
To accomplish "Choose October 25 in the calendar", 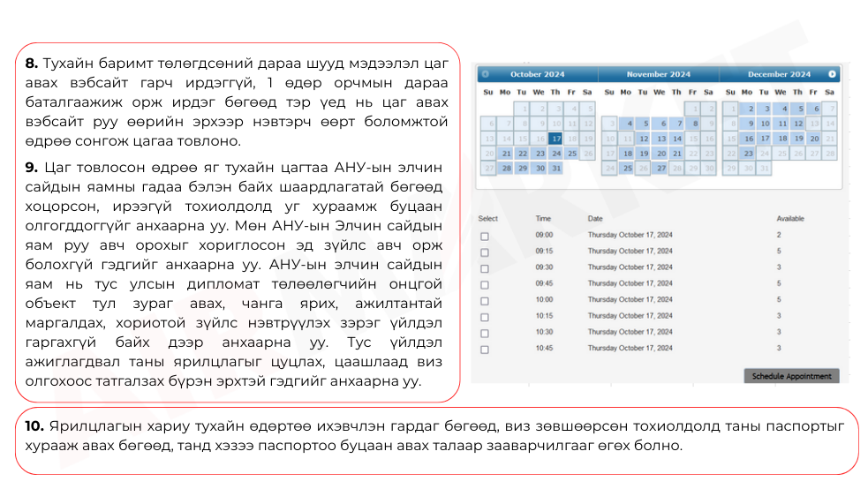I will pyautogui.click(x=571, y=154).
